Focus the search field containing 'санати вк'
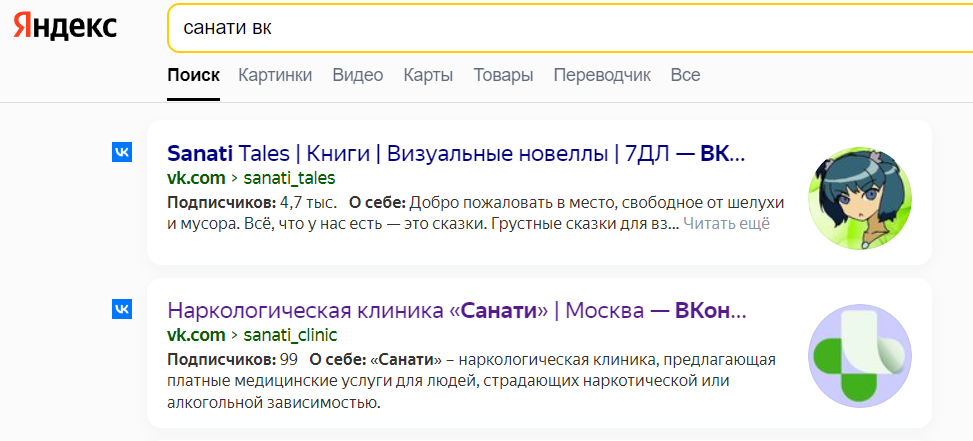Viewport: 973px width, 441px height. pos(560,27)
